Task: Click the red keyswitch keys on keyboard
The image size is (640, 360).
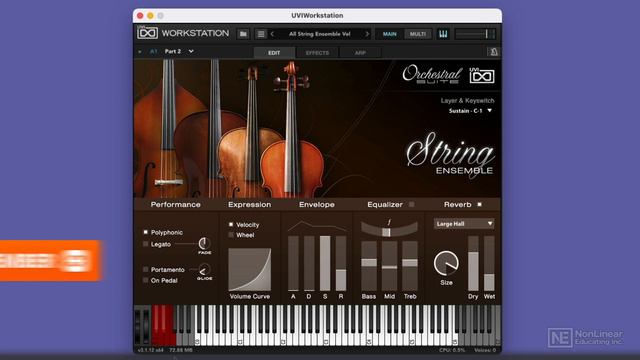Action: [x=164, y=325]
